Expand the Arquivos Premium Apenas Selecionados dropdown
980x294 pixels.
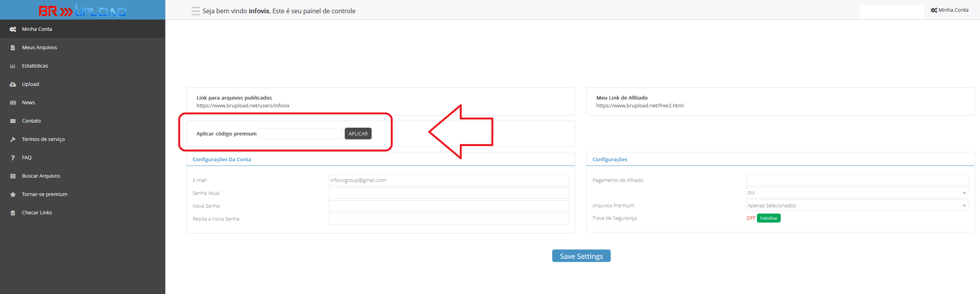(x=857, y=205)
